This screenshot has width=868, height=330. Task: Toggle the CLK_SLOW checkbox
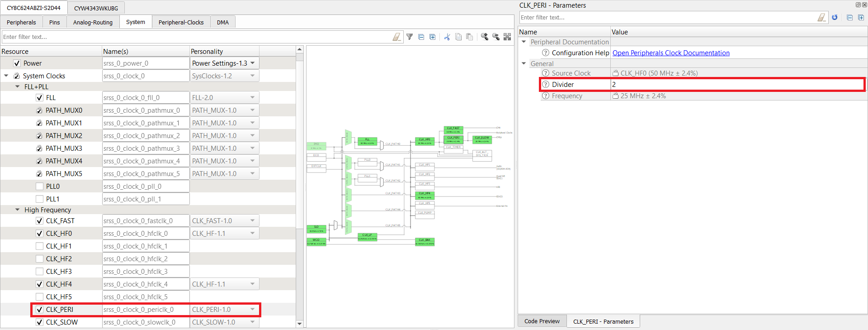pos(39,322)
